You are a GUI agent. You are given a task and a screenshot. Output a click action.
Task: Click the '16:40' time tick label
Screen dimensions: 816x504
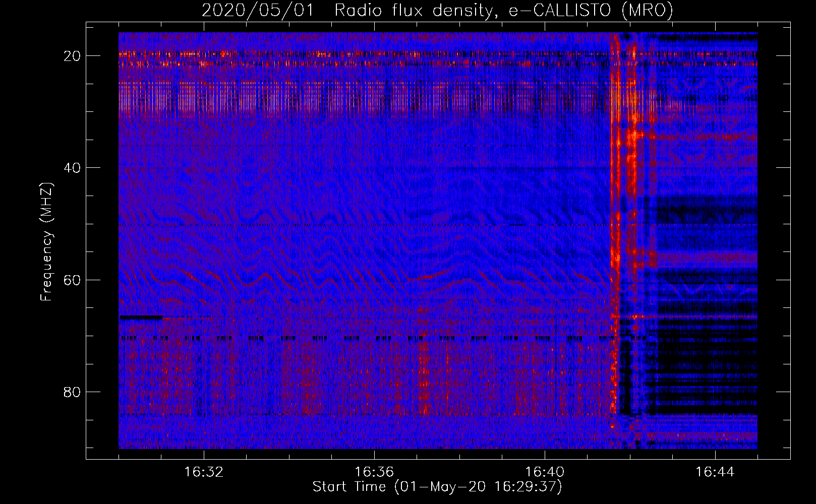point(545,472)
